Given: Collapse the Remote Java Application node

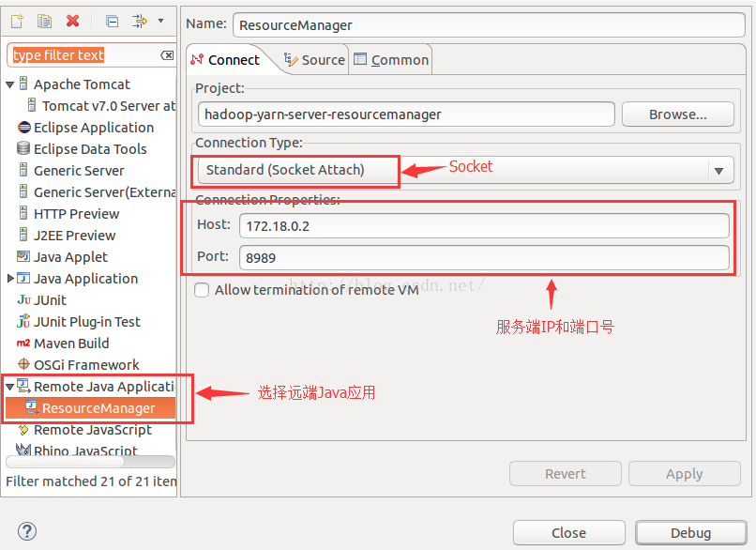Looking at the screenshot, I should [9, 387].
